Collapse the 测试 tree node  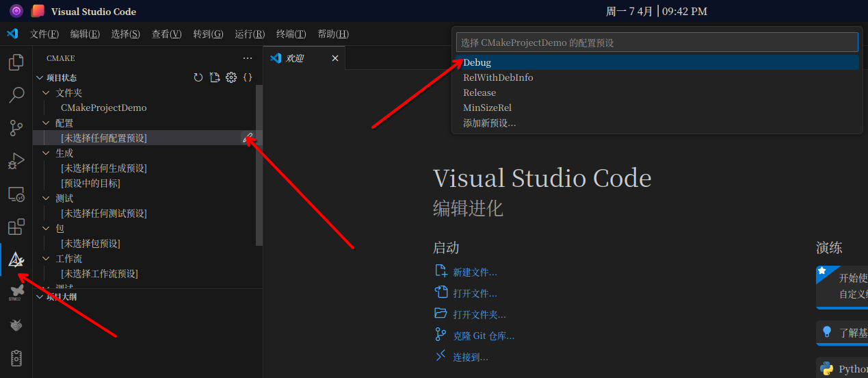coord(47,198)
